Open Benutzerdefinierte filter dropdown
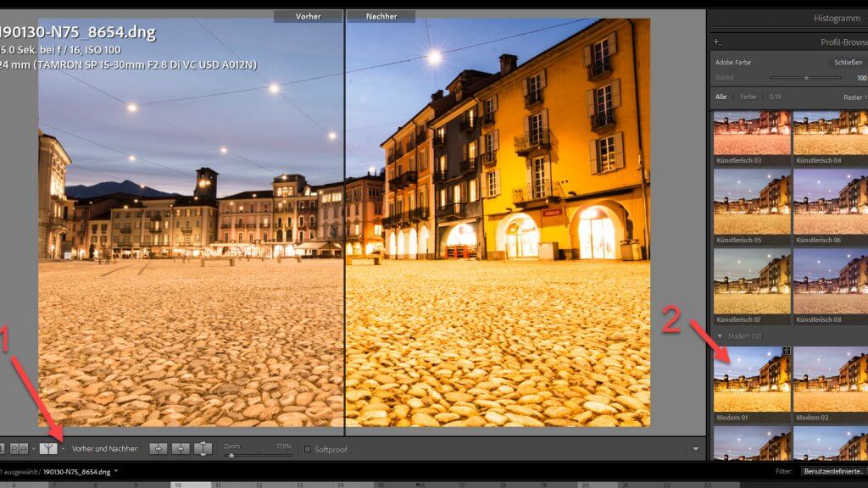Viewport: 868px width, 488px height. (x=834, y=471)
